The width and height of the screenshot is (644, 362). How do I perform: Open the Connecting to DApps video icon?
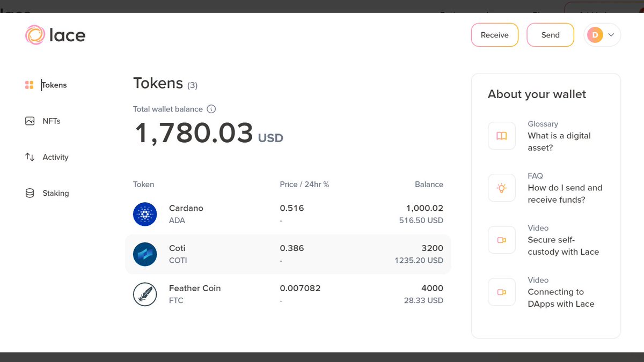[x=502, y=292]
